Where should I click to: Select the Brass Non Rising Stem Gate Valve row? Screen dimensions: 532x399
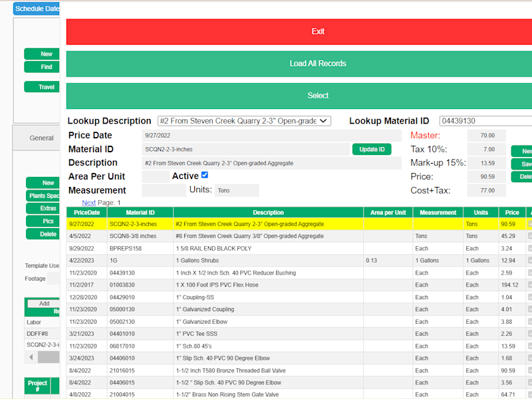(299, 394)
